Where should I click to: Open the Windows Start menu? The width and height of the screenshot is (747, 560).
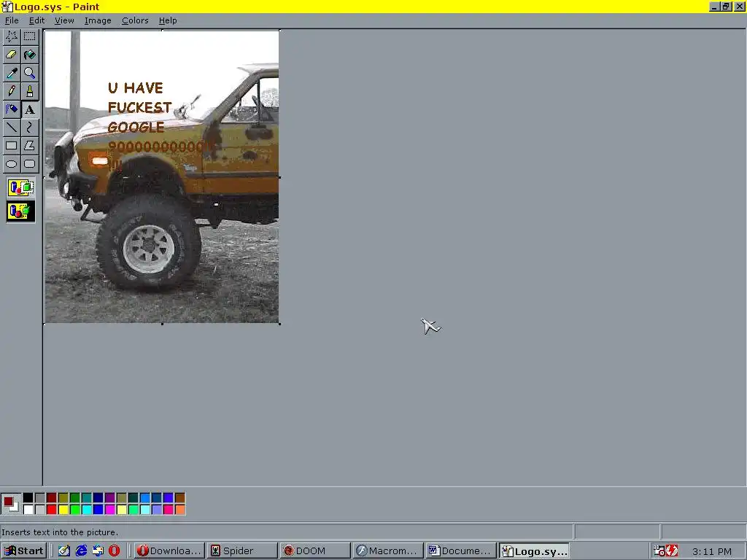coord(24,551)
